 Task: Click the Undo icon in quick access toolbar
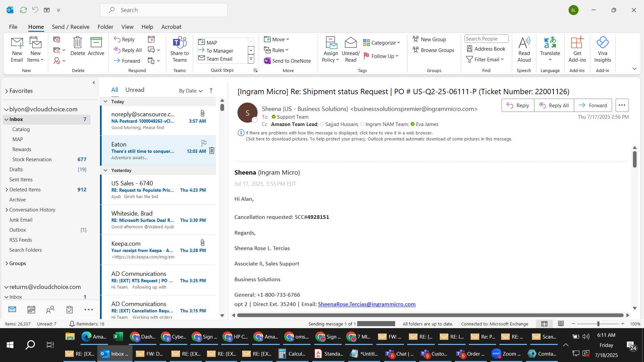tap(35, 10)
